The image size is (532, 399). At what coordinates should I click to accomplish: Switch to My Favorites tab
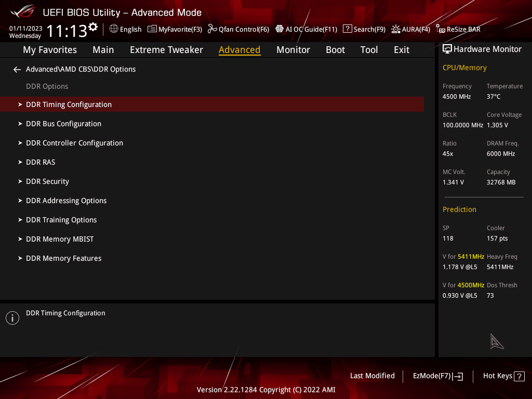[50, 50]
